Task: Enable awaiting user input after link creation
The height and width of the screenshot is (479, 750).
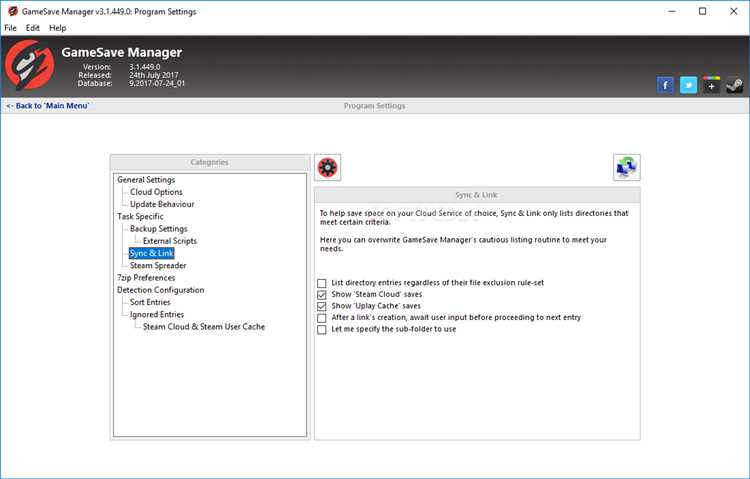Action: coord(322,318)
